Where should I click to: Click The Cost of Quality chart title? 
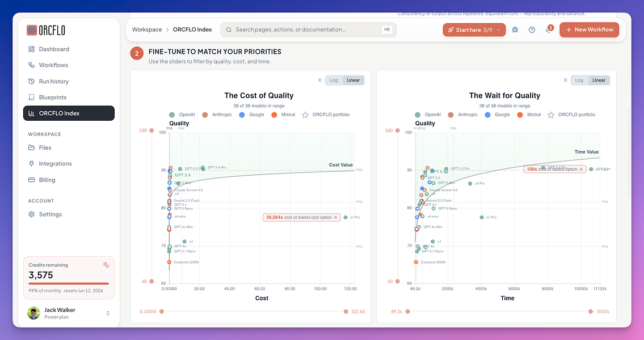coord(259,96)
